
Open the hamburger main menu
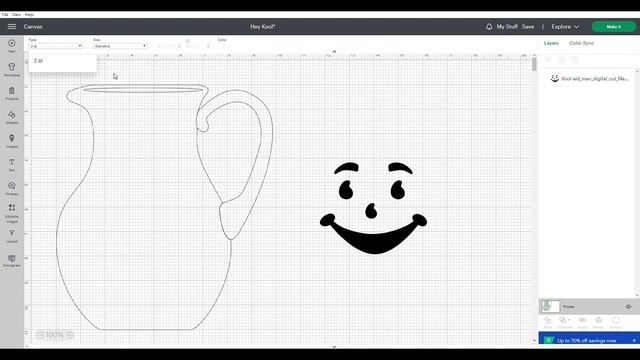(12, 27)
